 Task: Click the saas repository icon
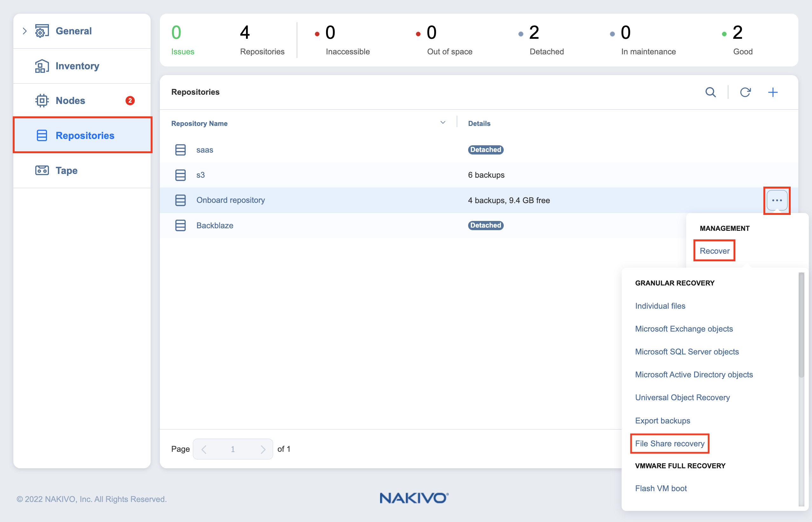coord(181,150)
